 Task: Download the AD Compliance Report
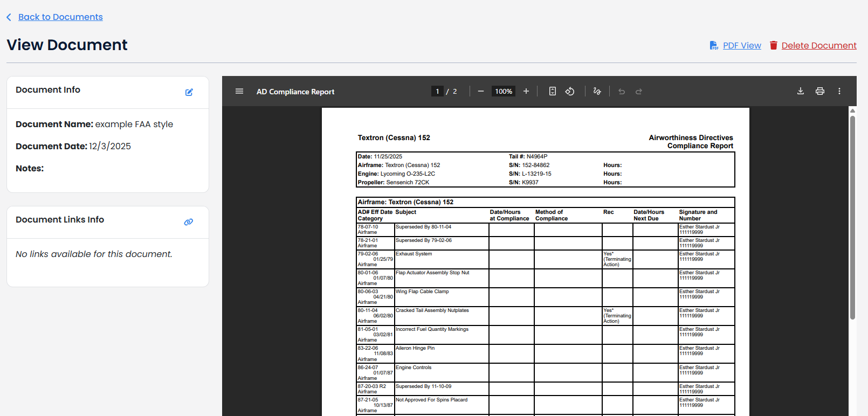coord(801,92)
